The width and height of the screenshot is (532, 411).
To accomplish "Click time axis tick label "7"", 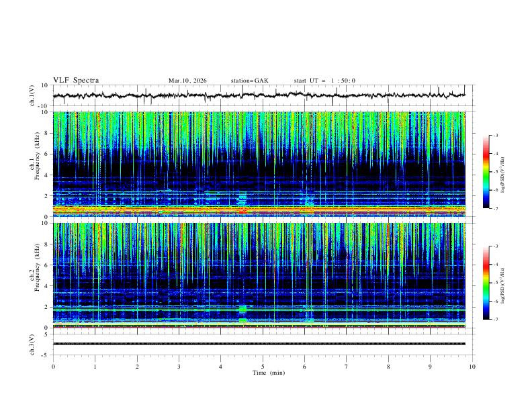I will pos(347,367).
